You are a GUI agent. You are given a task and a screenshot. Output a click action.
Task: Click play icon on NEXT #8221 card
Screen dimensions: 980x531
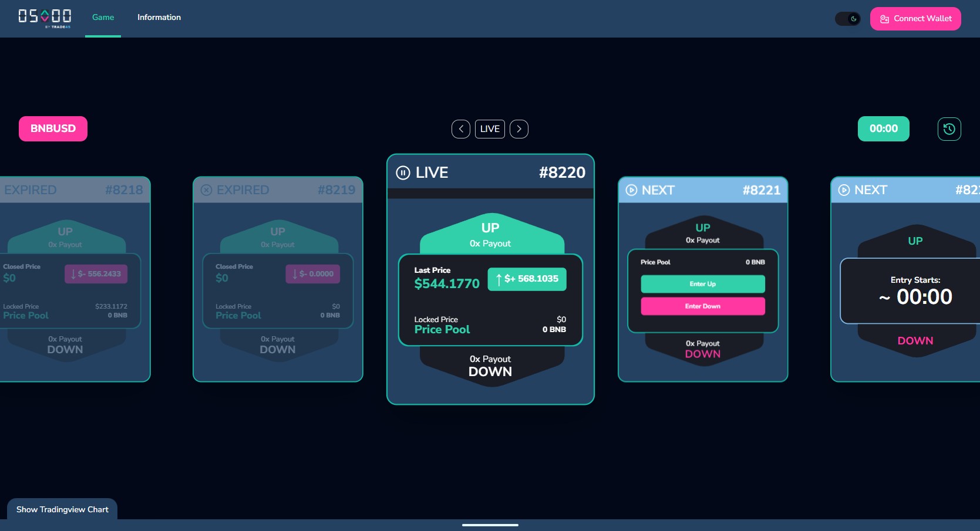point(631,190)
